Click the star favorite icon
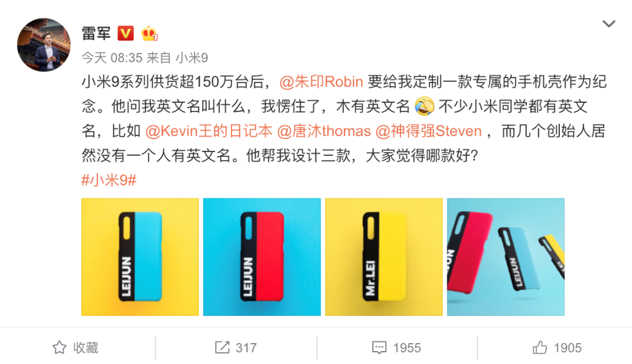The width and height of the screenshot is (632, 364). pos(60,347)
